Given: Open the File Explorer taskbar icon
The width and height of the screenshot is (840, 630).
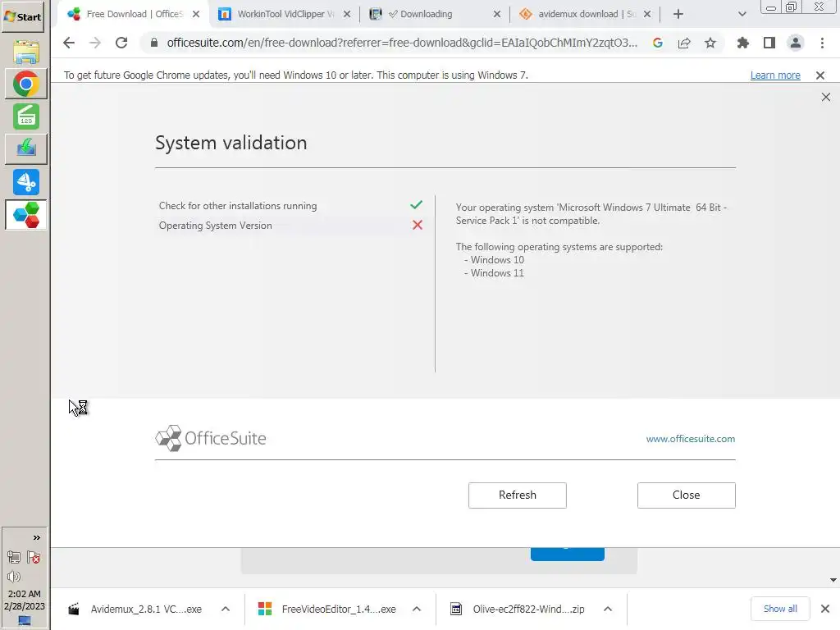Looking at the screenshot, I should click(25, 52).
